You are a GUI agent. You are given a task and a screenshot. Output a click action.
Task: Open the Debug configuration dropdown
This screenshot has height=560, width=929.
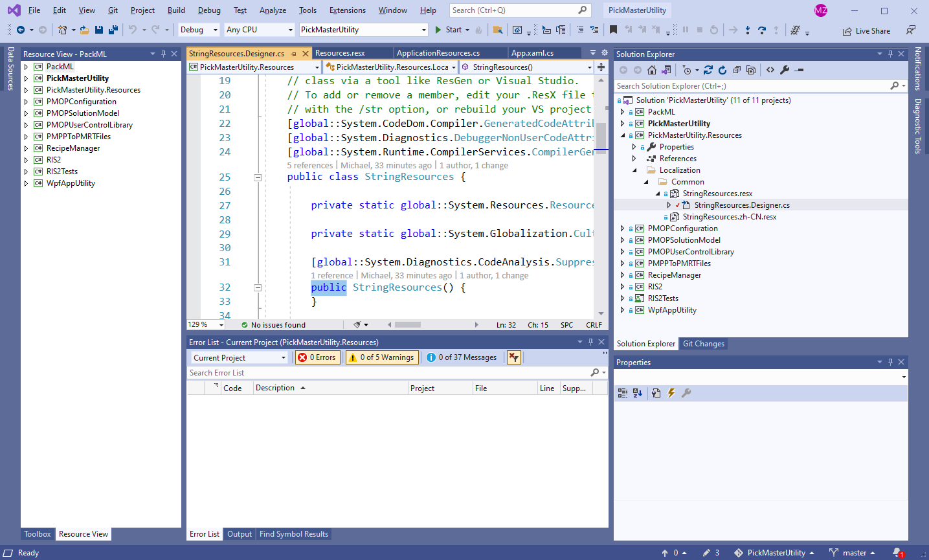pyautogui.click(x=199, y=30)
